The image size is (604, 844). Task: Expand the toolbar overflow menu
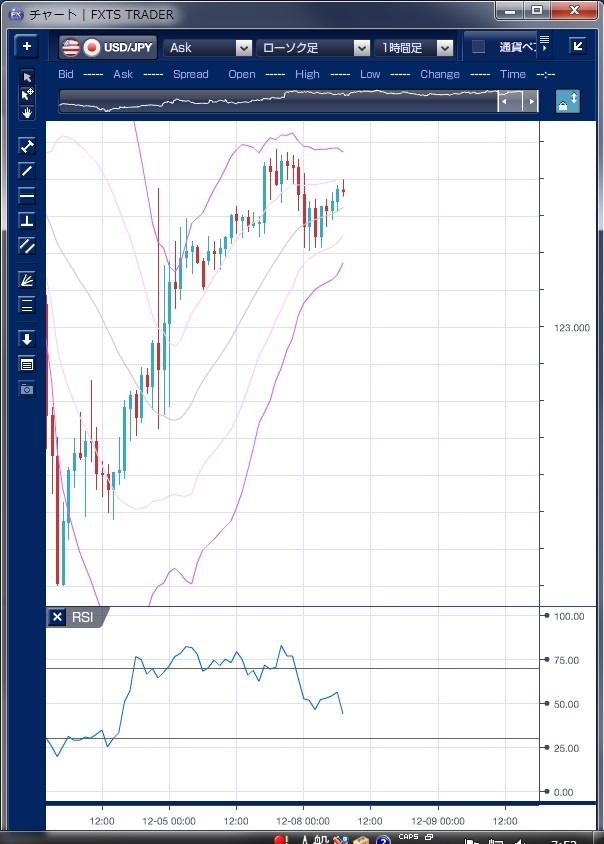[545, 43]
